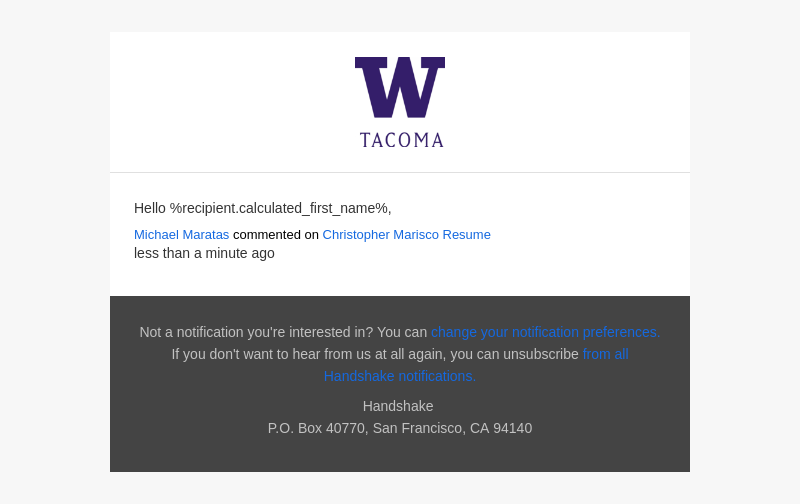The width and height of the screenshot is (800, 504).
Task: Click the word 'unsubscribe' in the footer
Action: click(541, 354)
